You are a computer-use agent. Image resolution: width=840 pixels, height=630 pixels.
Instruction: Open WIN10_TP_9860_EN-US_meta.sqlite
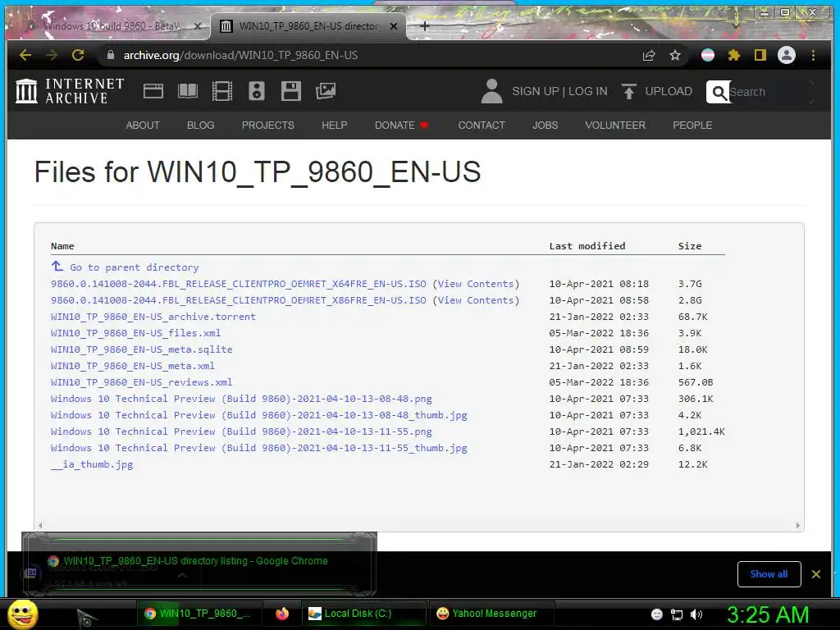click(141, 349)
